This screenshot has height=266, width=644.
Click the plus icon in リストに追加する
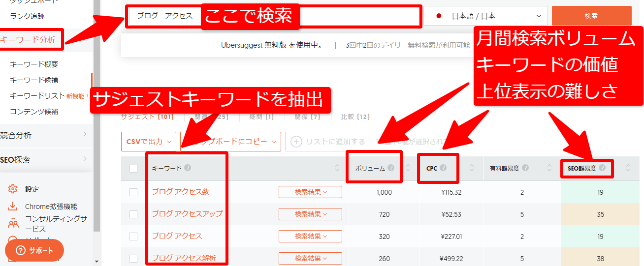tap(296, 142)
